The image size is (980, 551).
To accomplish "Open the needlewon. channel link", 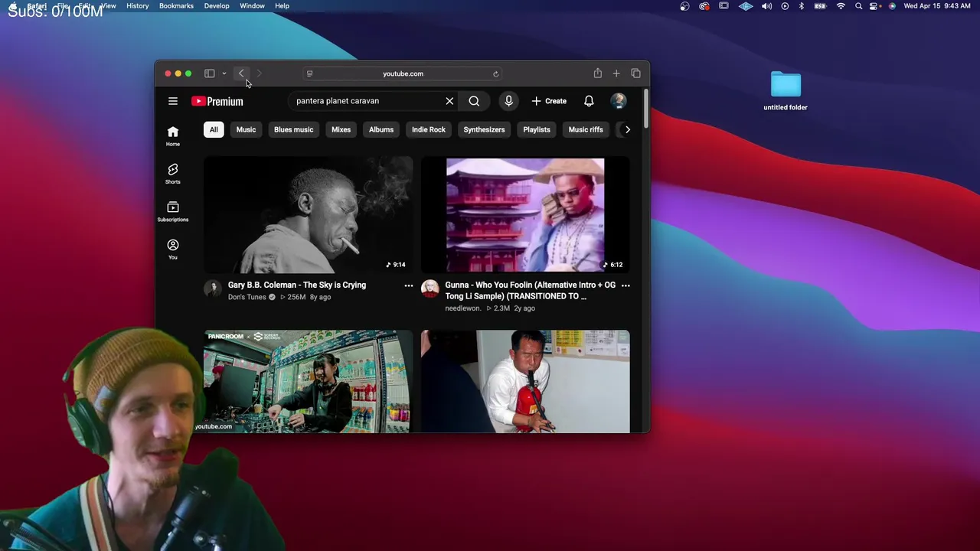I will (x=463, y=308).
